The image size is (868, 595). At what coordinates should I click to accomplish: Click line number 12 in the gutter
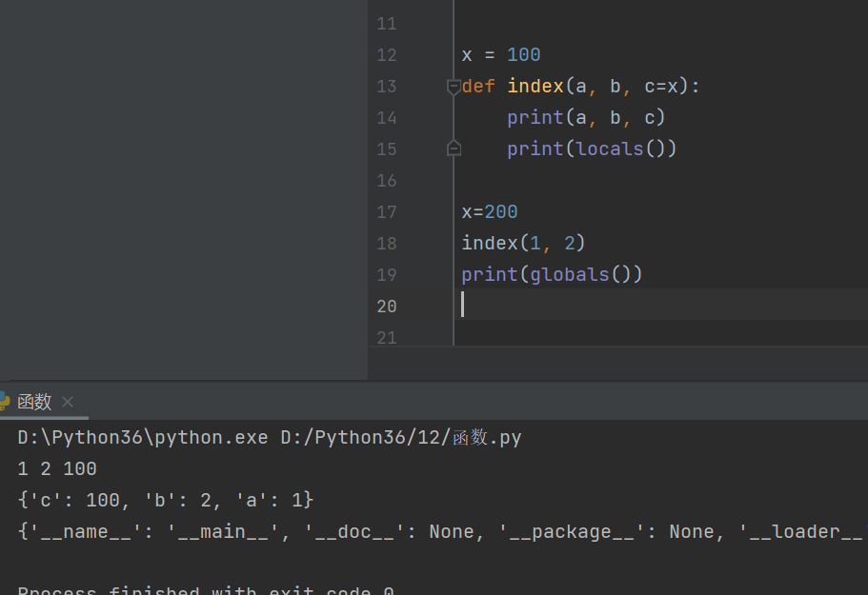387,55
